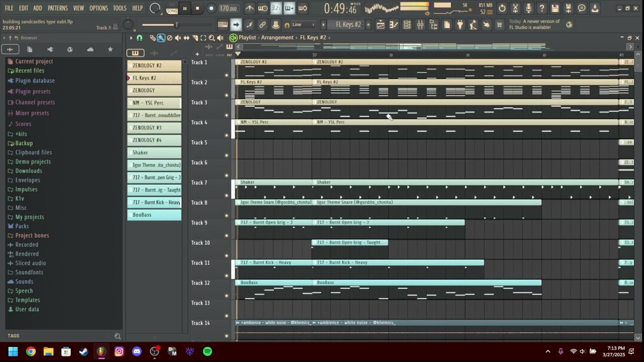Click the Windows Start button
The width and height of the screenshot is (644, 362).
[13, 351]
